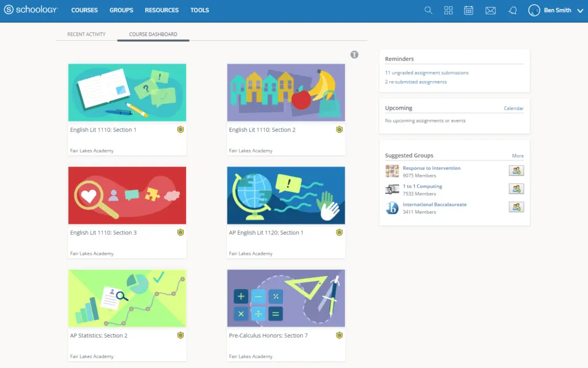
Task: Click the info icon above course tiles
Action: 354,55
